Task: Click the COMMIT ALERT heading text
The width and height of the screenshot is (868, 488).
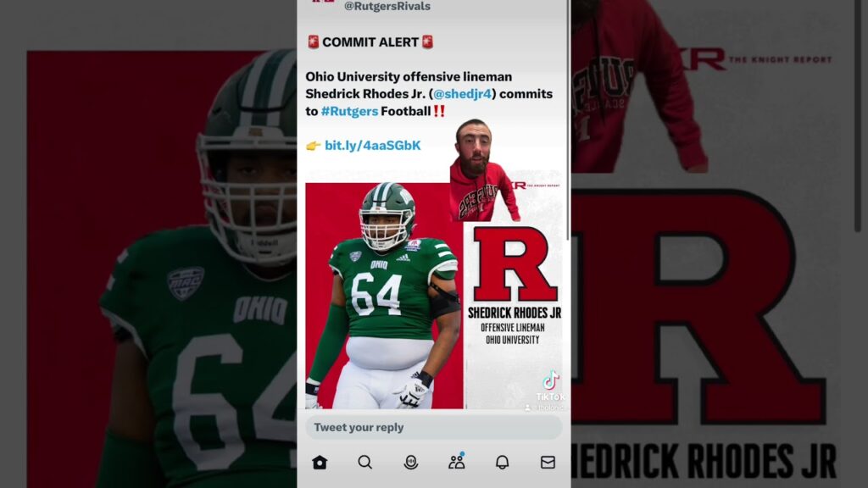Action: pyautogui.click(x=370, y=42)
